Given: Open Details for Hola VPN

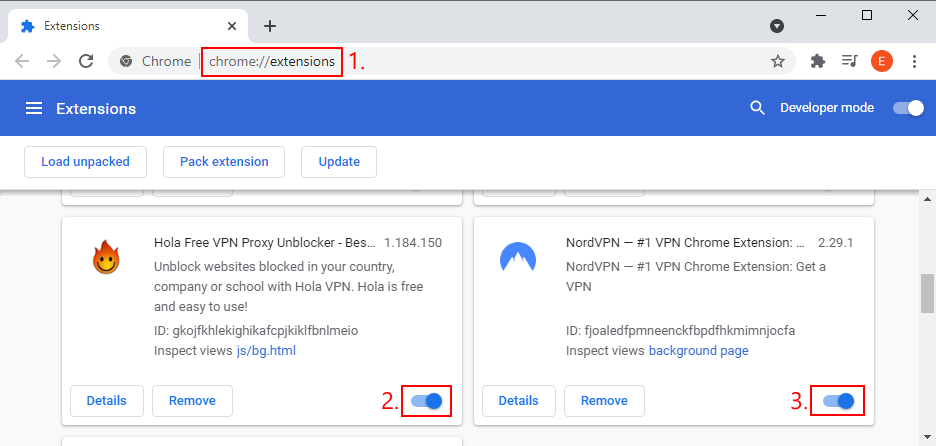Looking at the screenshot, I should 107,401.
